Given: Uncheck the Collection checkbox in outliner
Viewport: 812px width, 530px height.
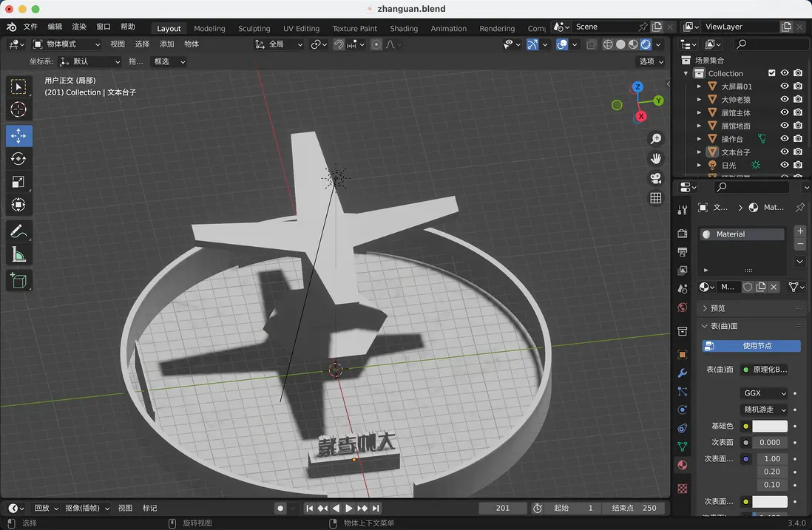Looking at the screenshot, I should tap(771, 72).
